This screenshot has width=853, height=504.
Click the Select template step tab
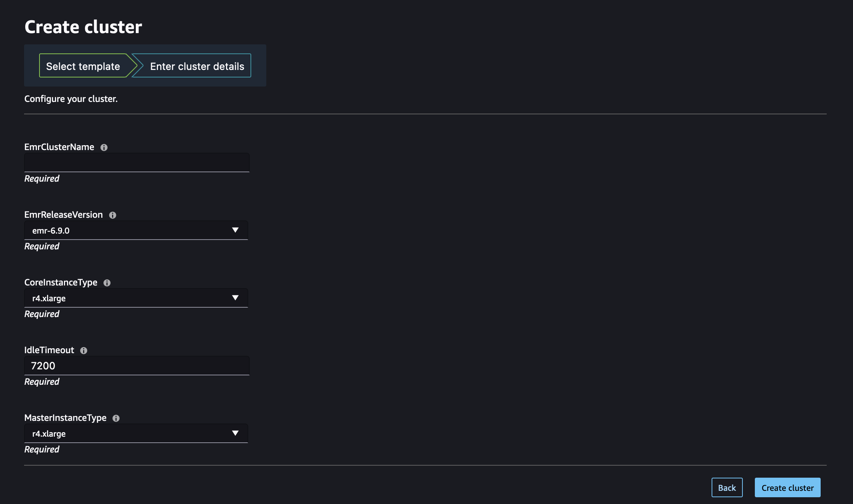[83, 65]
